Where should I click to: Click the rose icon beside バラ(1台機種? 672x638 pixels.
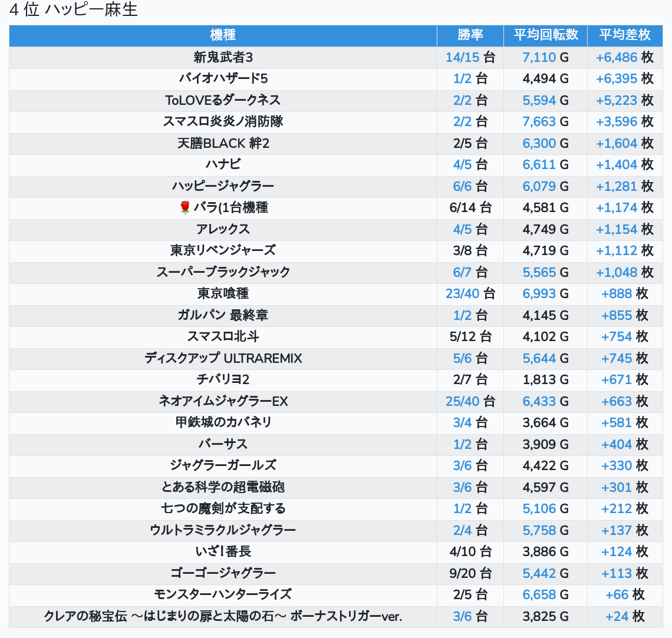click(x=185, y=207)
